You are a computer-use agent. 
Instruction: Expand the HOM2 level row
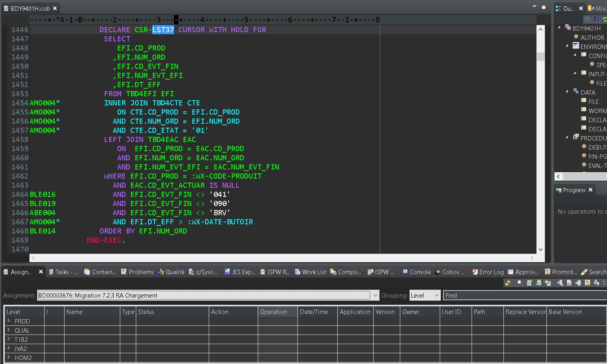click(9, 357)
